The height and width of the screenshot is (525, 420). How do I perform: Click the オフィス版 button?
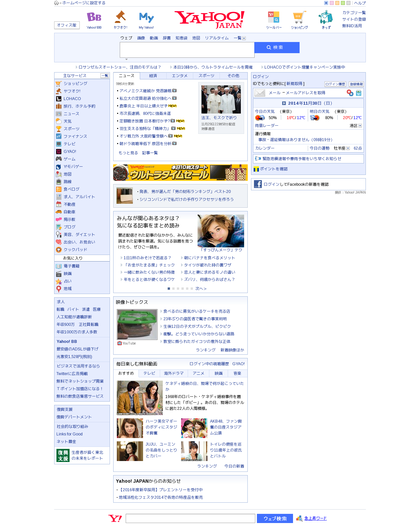[67, 25]
